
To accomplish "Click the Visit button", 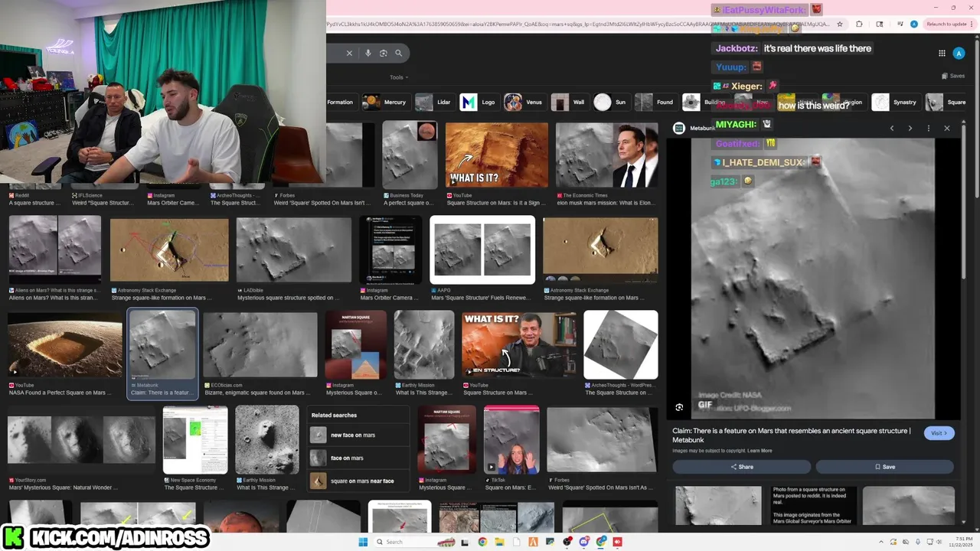I will (x=939, y=433).
